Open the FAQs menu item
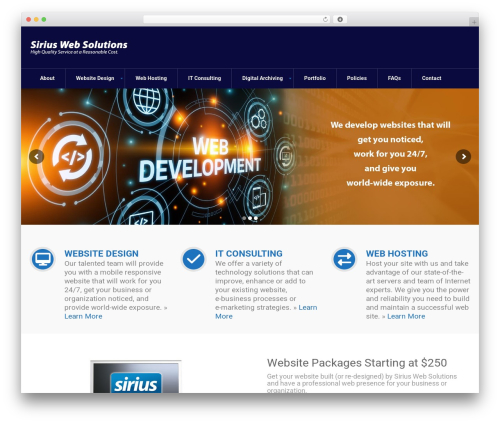The image size is (500, 423). [x=394, y=78]
